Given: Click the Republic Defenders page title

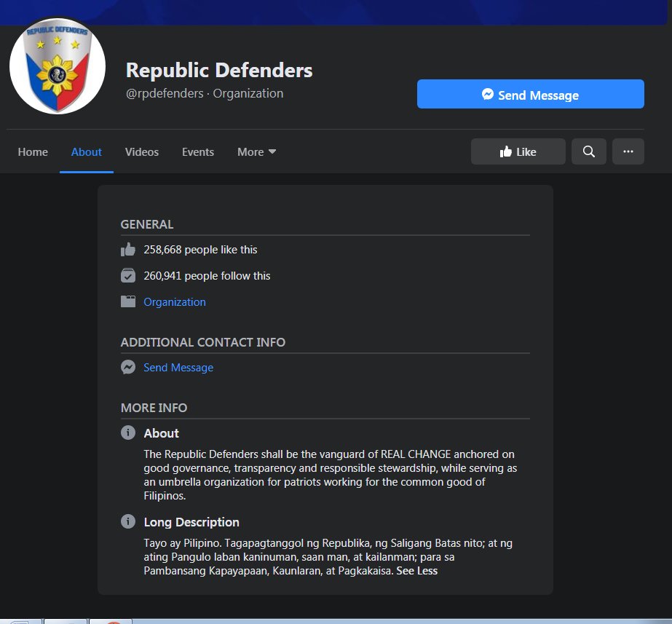Looking at the screenshot, I should tap(219, 71).
